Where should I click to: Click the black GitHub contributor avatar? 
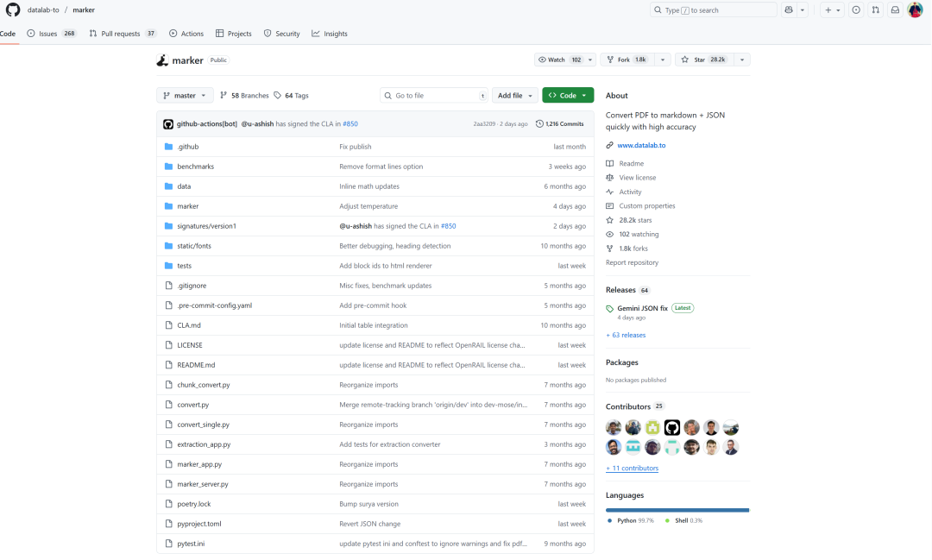pos(671,427)
